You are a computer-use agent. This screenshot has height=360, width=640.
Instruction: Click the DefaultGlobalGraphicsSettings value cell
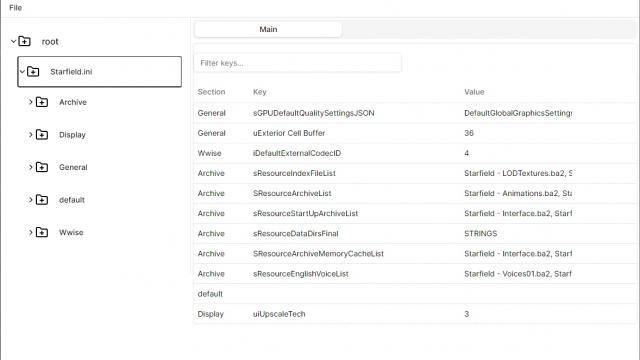(x=518, y=113)
